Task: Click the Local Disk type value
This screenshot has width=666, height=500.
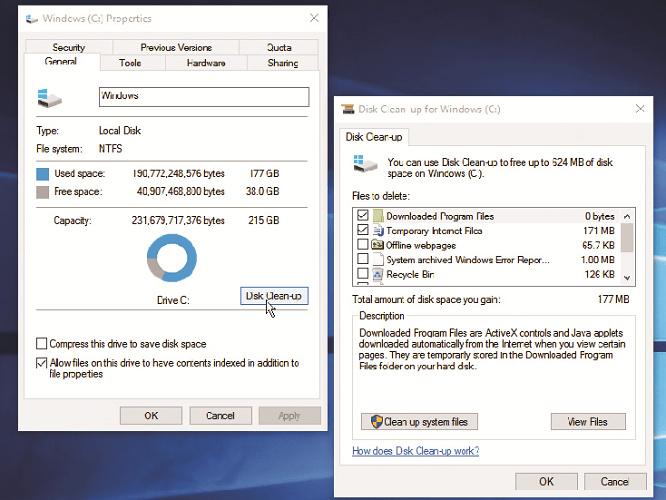Action: 120,130
